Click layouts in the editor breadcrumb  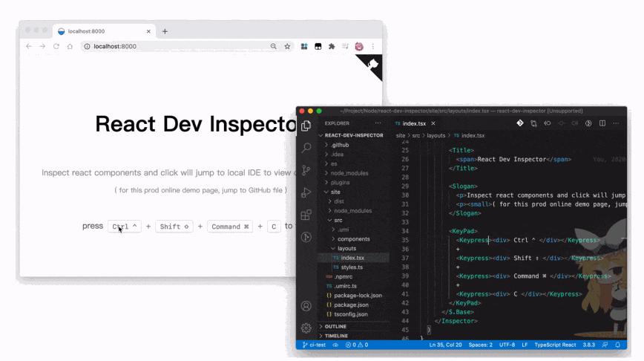coord(436,135)
